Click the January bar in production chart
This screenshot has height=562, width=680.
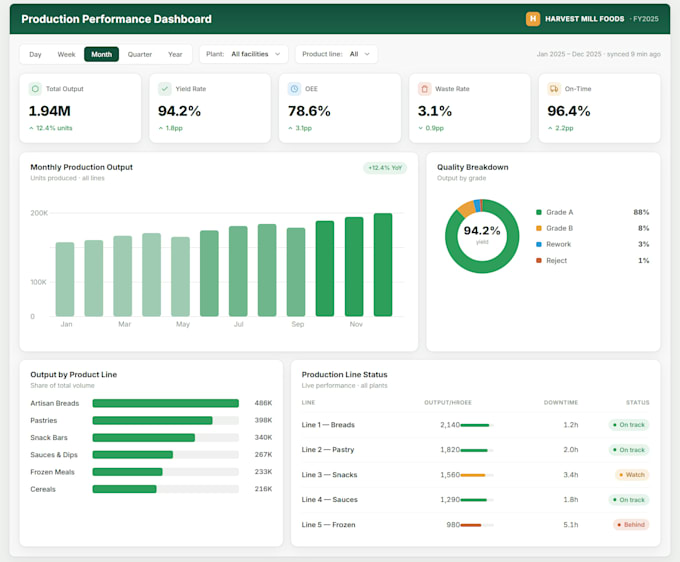point(65,279)
